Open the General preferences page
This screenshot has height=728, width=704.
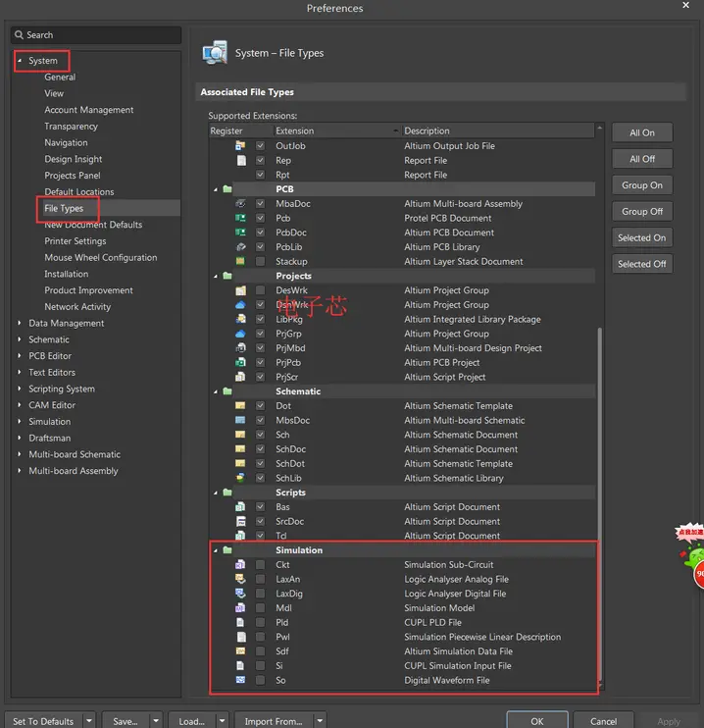pos(60,78)
